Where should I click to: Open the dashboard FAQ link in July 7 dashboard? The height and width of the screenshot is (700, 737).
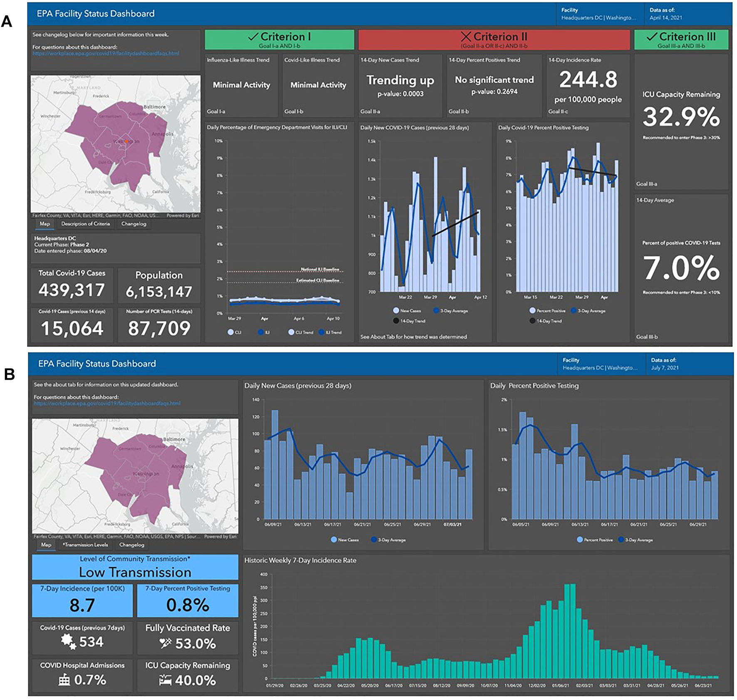pyautogui.click(x=107, y=403)
